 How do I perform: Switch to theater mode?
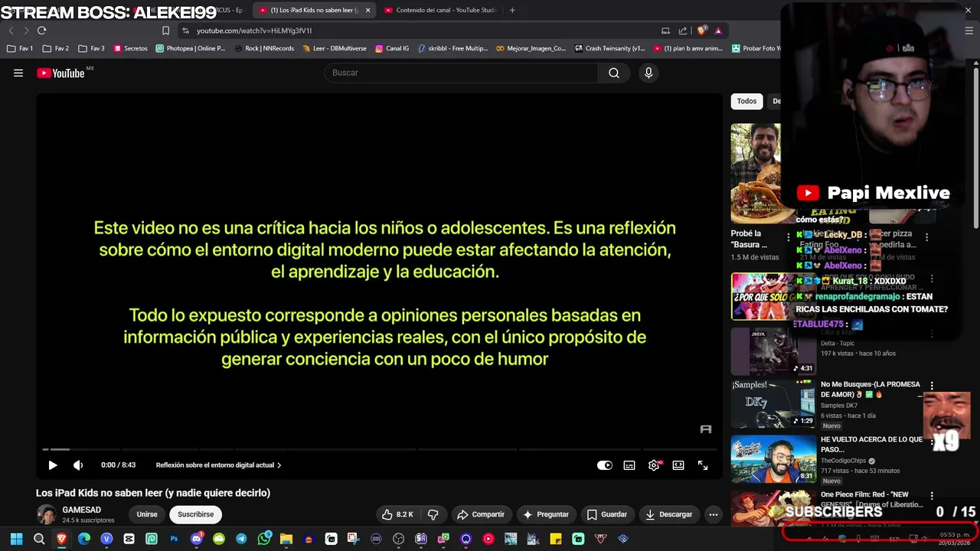coord(678,465)
